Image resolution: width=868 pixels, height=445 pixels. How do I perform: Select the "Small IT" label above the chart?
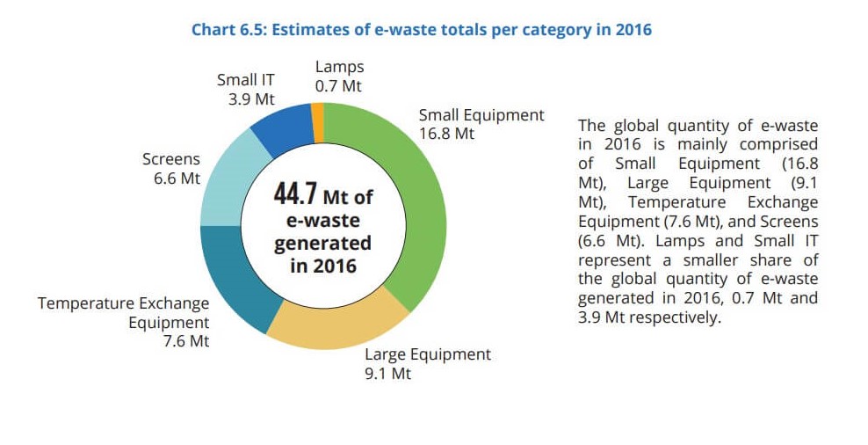tap(245, 79)
